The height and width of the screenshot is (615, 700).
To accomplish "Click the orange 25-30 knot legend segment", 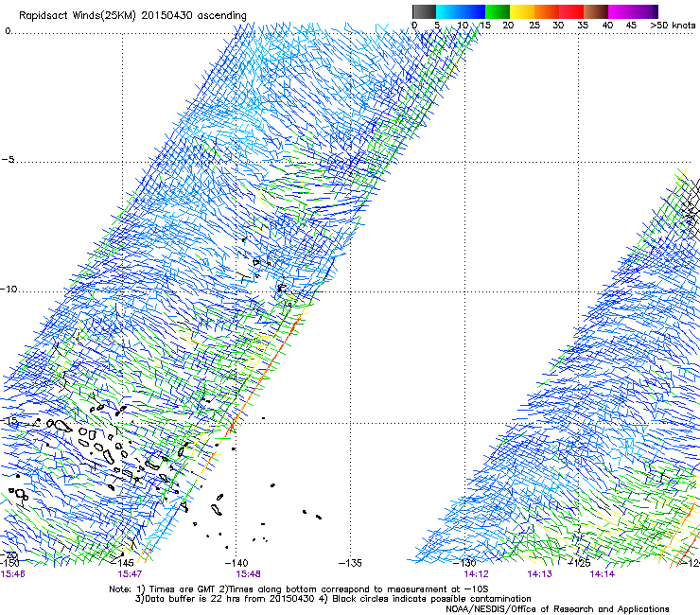I will point(547,11).
